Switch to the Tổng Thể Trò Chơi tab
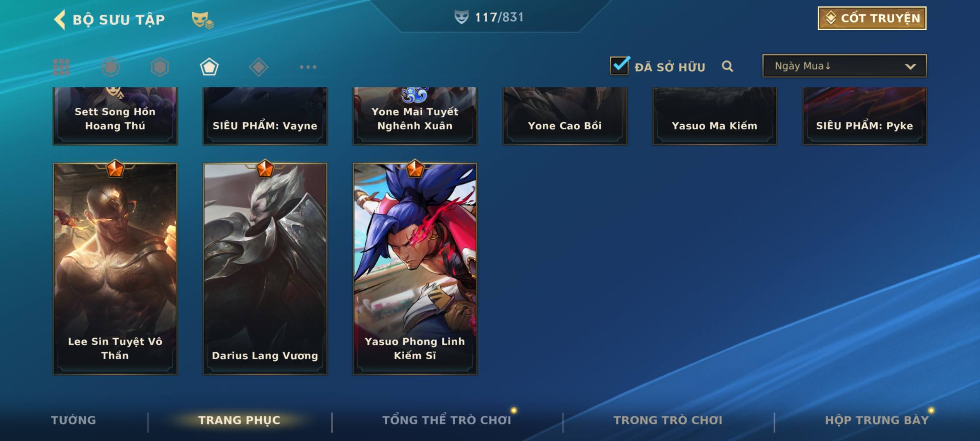The width and height of the screenshot is (980, 441). tap(447, 420)
